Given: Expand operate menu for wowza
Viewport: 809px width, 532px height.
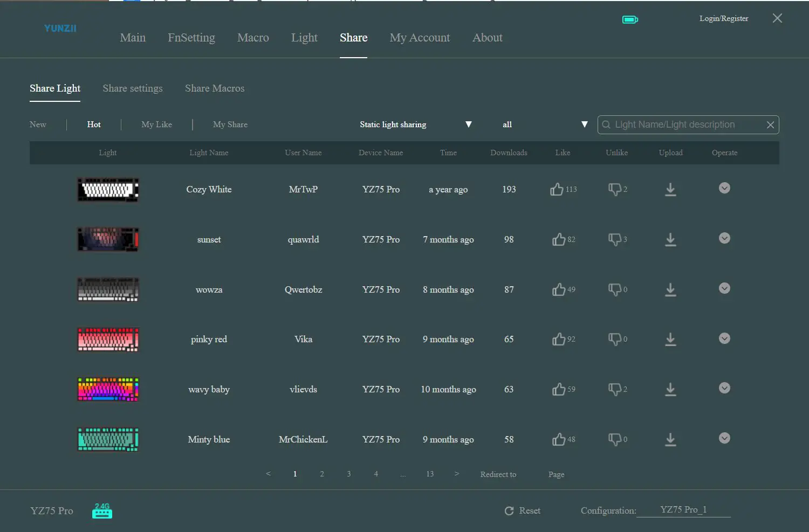Looking at the screenshot, I should pos(724,288).
